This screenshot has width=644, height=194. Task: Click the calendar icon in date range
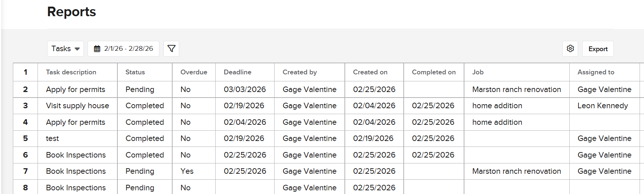97,49
